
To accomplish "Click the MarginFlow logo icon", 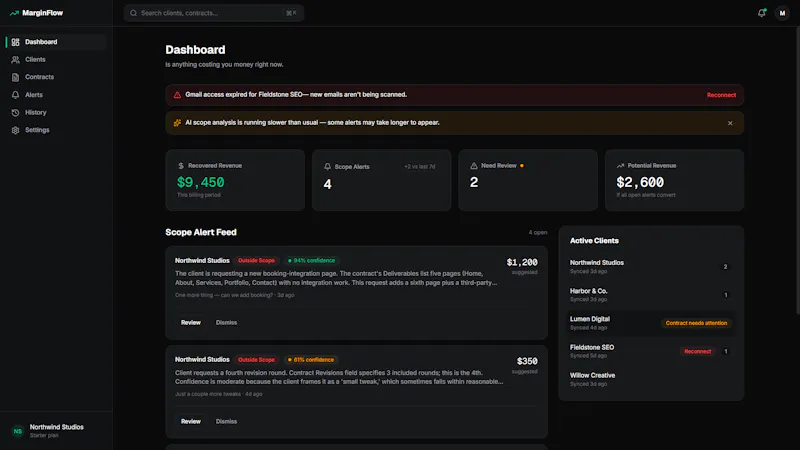I will [14, 13].
